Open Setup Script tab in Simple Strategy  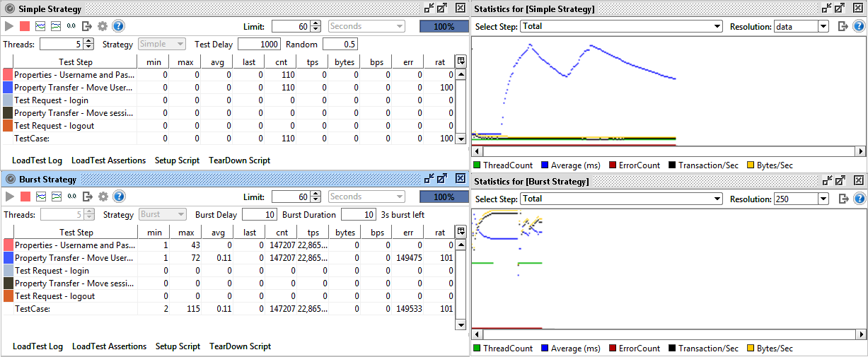click(177, 160)
